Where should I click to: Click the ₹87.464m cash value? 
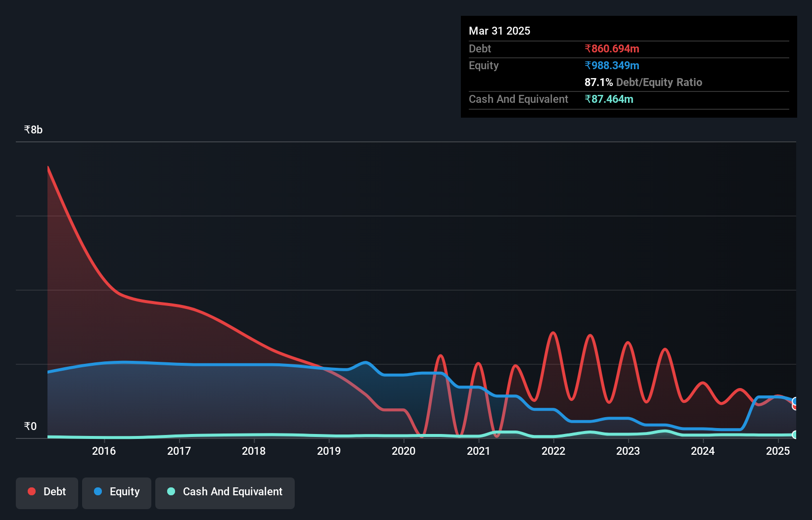[609, 99]
